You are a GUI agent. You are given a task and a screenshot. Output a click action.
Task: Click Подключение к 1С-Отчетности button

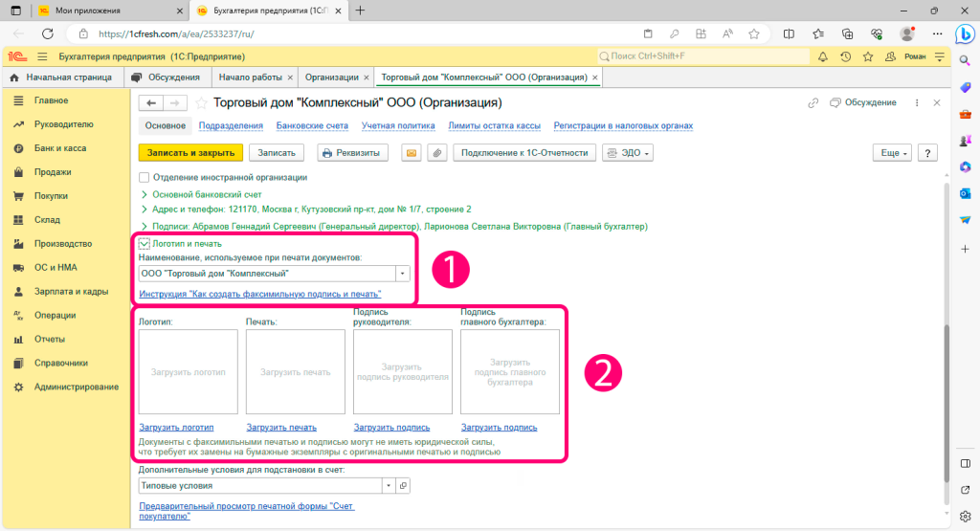tap(524, 153)
